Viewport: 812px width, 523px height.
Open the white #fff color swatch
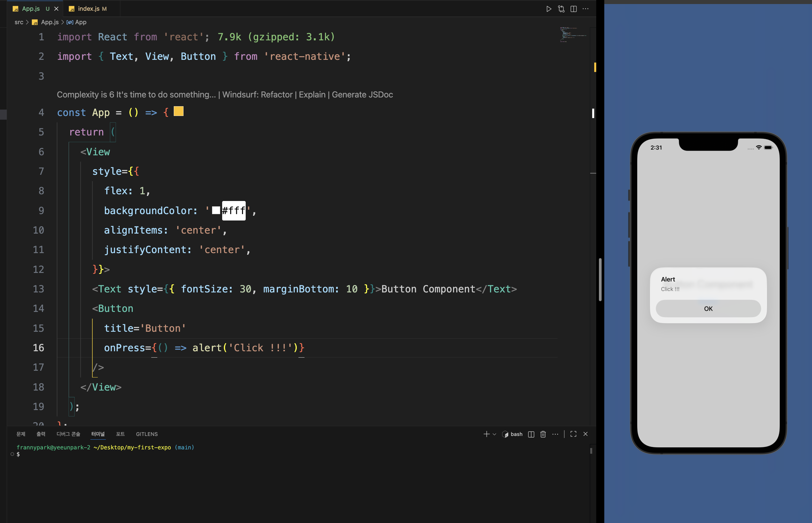(216, 210)
